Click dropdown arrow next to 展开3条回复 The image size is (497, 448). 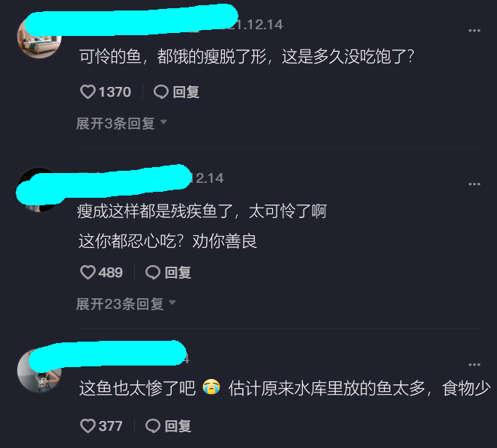coord(163,122)
